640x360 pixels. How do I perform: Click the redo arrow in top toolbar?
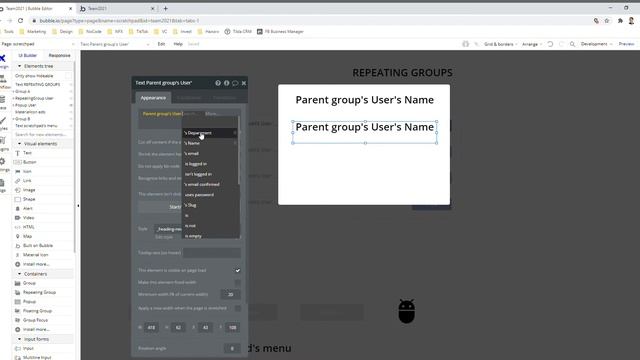click(561, 44)
